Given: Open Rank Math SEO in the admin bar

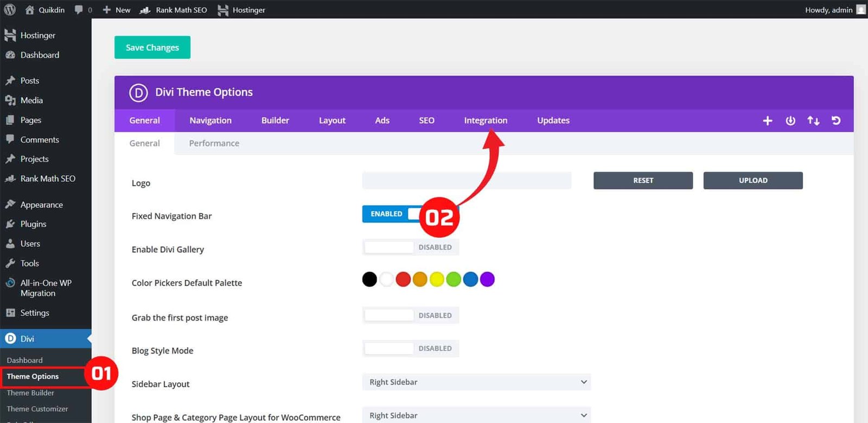Looking at the screenshot, I should point(174,10).
